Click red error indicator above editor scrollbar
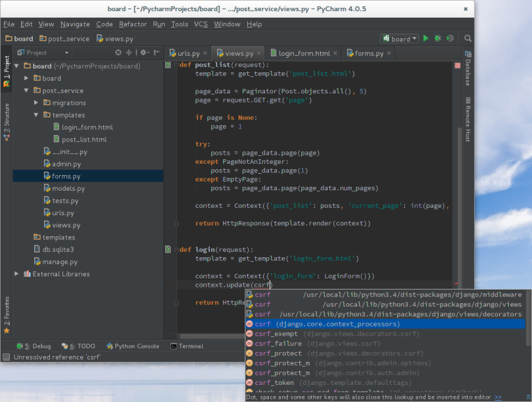This screenshot has width=532, height=402. [457, 65]
